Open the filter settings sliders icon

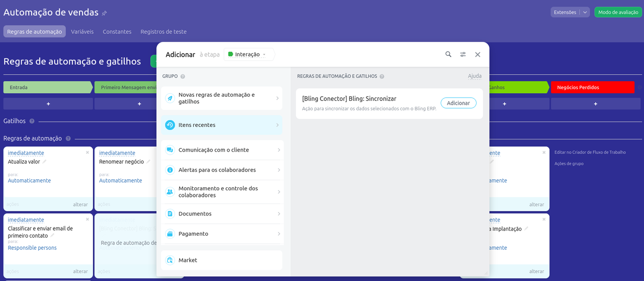(463, 54)
